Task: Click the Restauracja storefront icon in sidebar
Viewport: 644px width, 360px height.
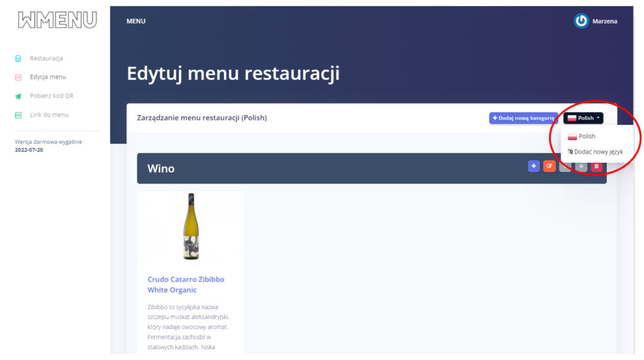Action: pos(18,58)
